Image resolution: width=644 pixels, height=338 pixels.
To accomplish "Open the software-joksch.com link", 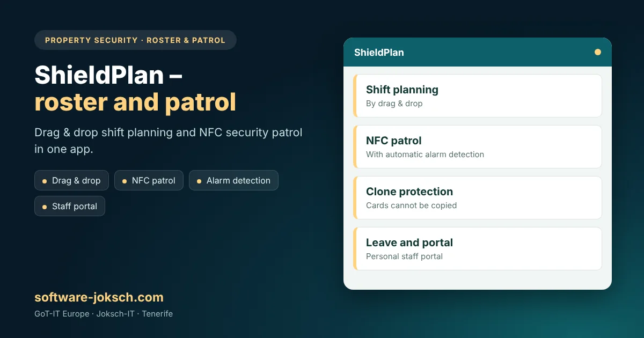I will [99, 297].
